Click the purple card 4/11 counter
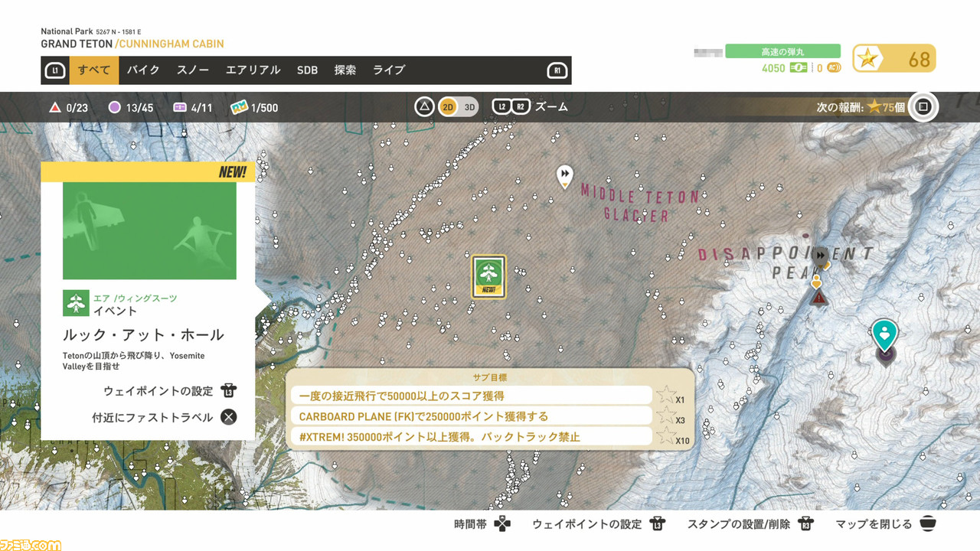Viewport: 980px width, 551px height. 193,108
